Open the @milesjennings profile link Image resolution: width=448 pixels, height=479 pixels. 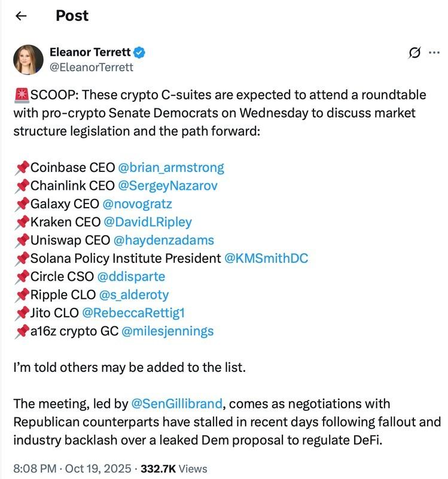[x=167, y=331]
